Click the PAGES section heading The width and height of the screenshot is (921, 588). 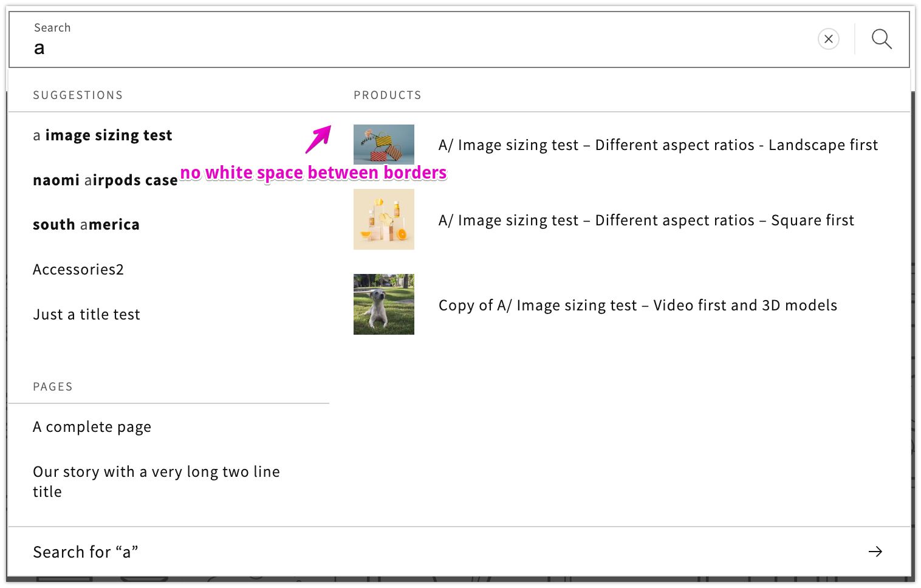point(53,387)
